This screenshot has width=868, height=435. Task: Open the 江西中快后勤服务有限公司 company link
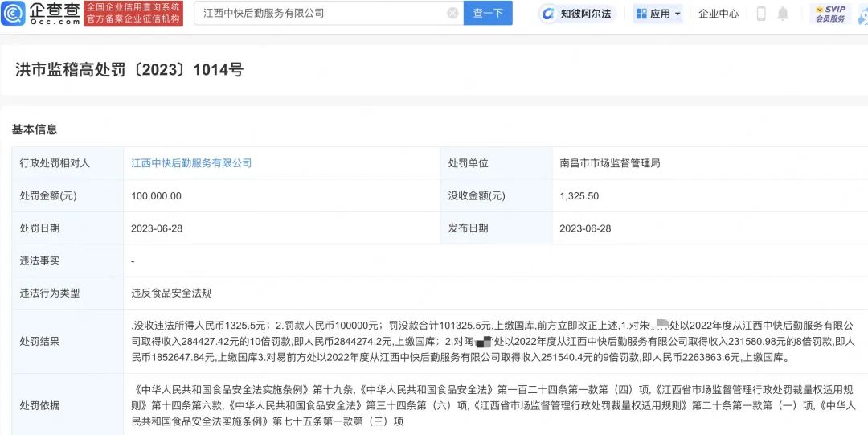pyautogui.click(x=191, y=163)
